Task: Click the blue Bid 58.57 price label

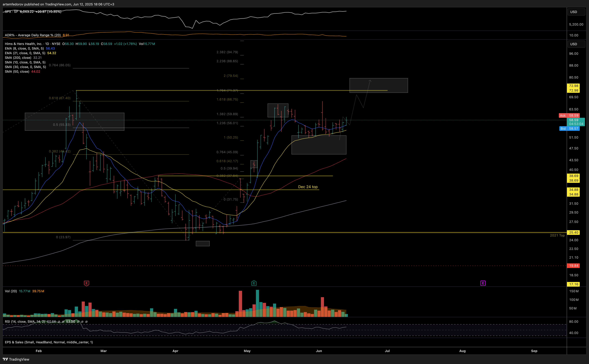Action: point(569,129)
